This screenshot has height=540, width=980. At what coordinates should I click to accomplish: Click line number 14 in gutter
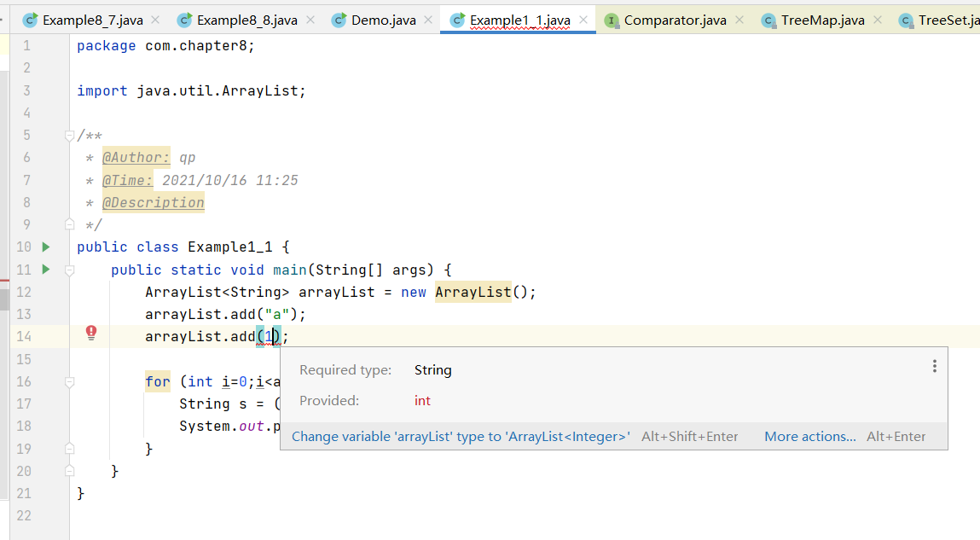click(x=24, y=337)
